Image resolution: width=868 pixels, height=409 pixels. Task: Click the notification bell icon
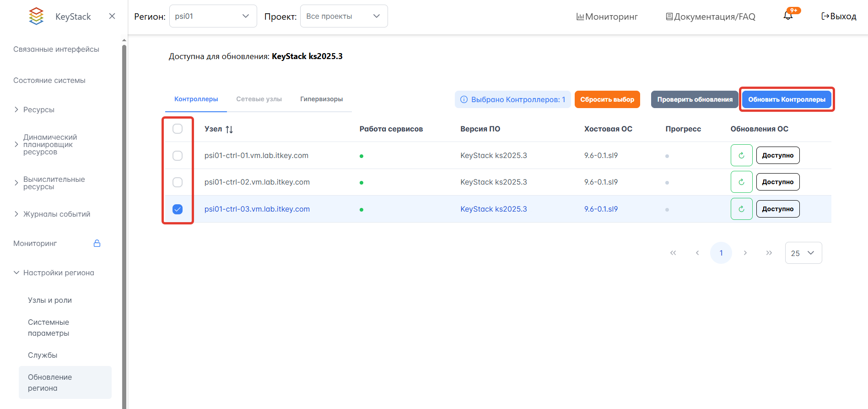click(x=788, y=16)
